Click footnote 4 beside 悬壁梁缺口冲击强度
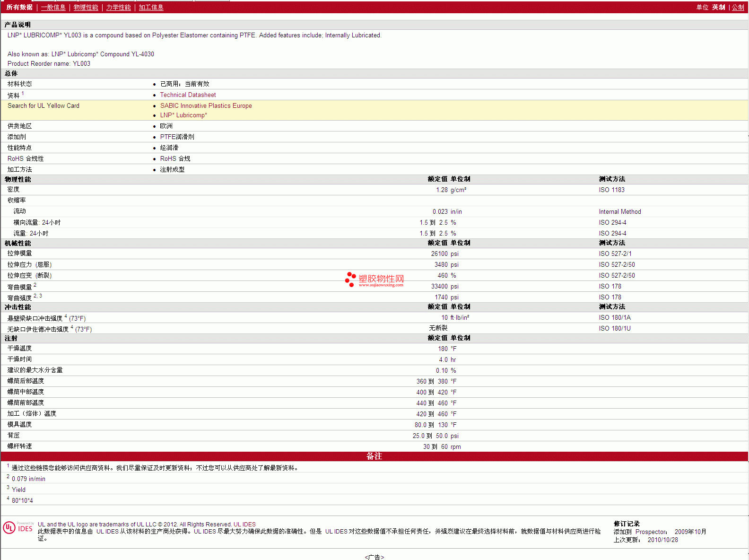Viewport: 749px width, 560px height. click(x=66, y=316)
